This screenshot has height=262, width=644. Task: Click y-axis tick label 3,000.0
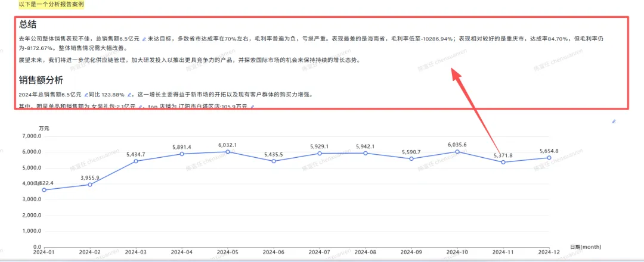click(31, 199)
